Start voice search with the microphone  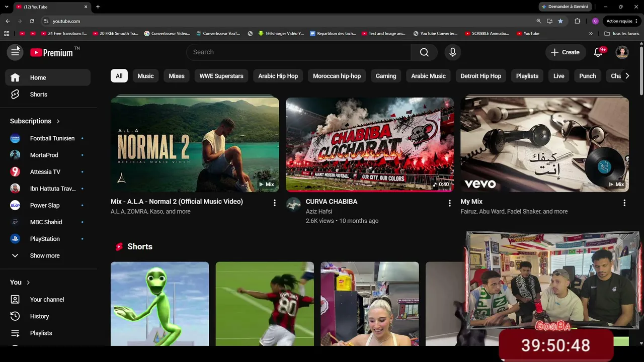[x=453, y=52]
